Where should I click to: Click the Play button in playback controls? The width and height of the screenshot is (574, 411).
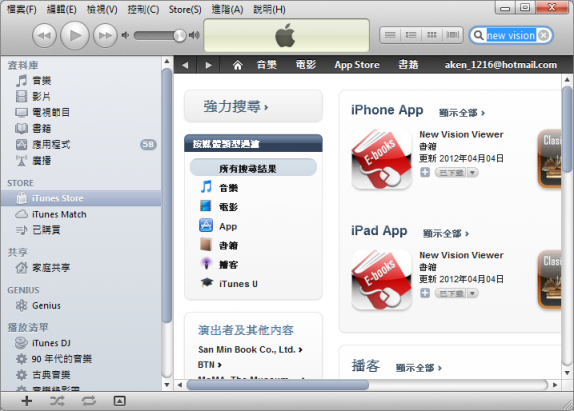[x=75, y=36]
